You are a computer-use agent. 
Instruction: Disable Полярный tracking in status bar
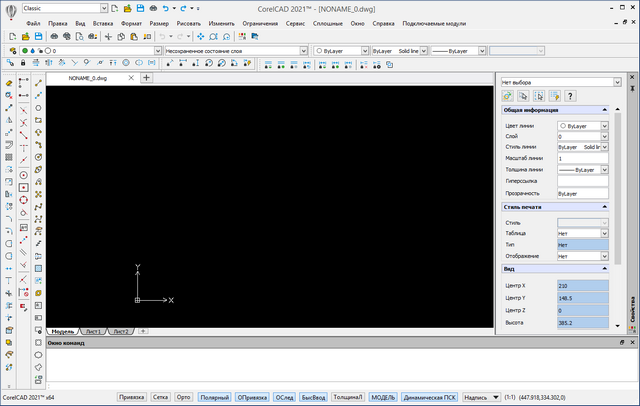[x=214, y=396]
